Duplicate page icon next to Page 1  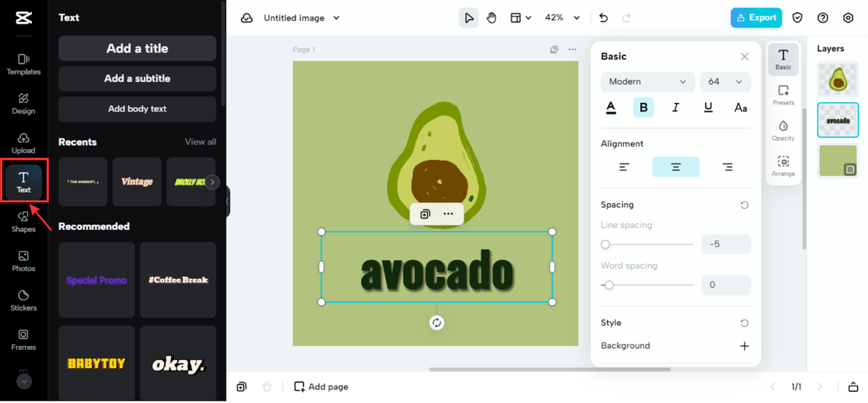pyautogui.click(x=554, y=49)
